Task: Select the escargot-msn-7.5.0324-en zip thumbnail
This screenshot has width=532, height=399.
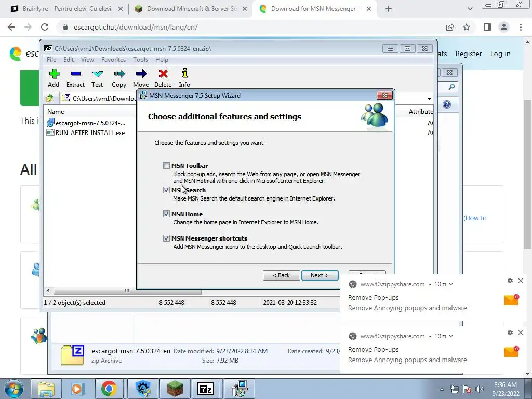Action: click(x=72, y=355)
